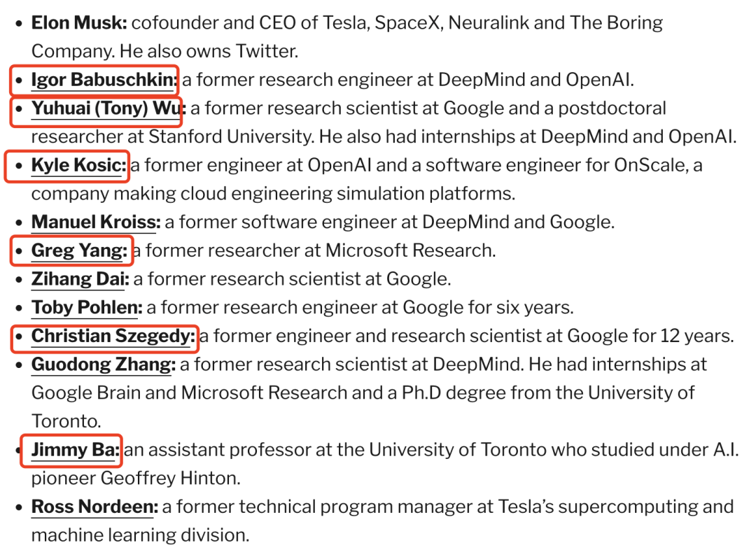Open the Jimmy Ba link
Screen dimensions: 756x552
pyautogui.click(x=75, y=450)
